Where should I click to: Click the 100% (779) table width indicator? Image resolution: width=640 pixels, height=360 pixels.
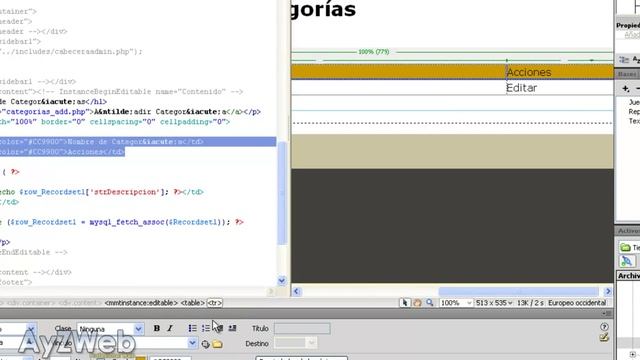click(373, 52)
